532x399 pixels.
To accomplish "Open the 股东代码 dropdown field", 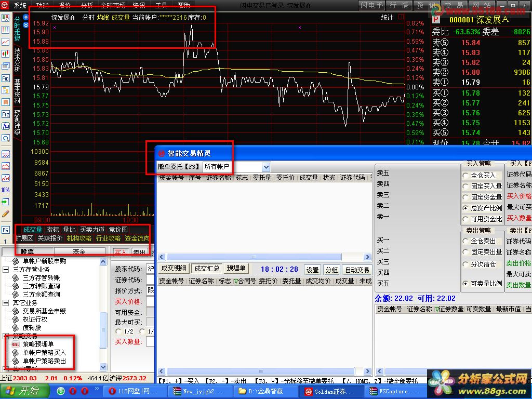I will point(150,269).
